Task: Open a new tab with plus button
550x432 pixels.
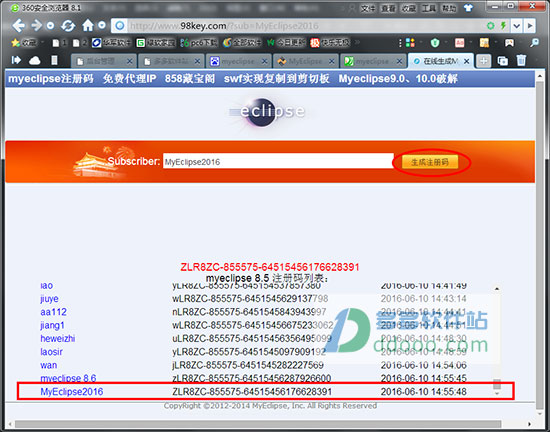Action: tap(483, 61)
